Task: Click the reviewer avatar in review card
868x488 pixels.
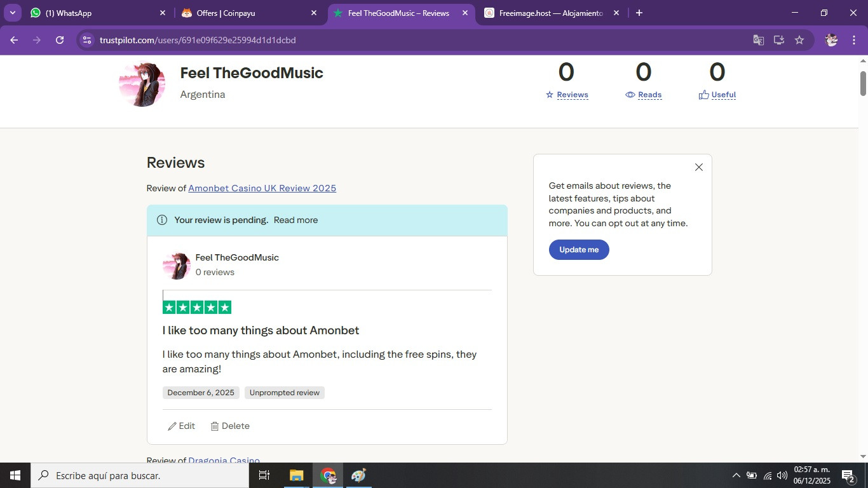Action: coord(176,265)
